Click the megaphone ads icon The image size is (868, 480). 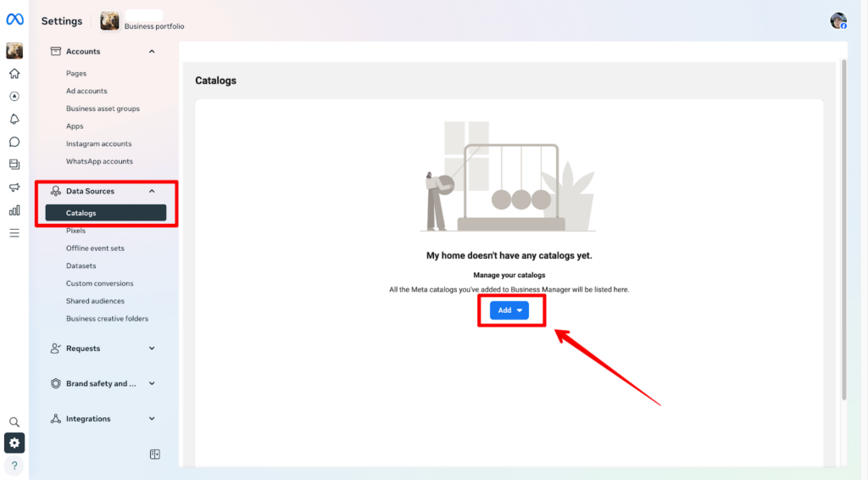click(14, 187)
